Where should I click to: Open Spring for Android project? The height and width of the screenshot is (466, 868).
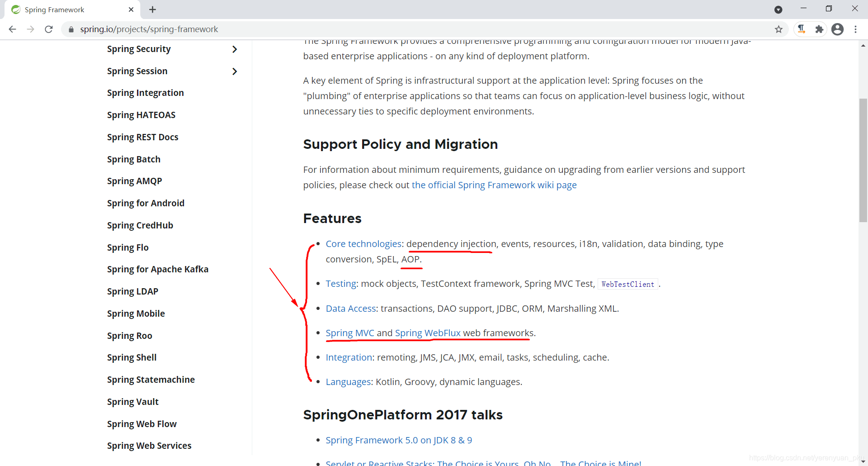pos(146,203)
